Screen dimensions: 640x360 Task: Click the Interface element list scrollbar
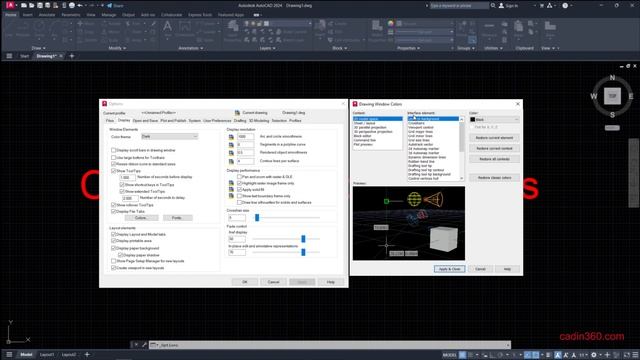click(462, 149)
